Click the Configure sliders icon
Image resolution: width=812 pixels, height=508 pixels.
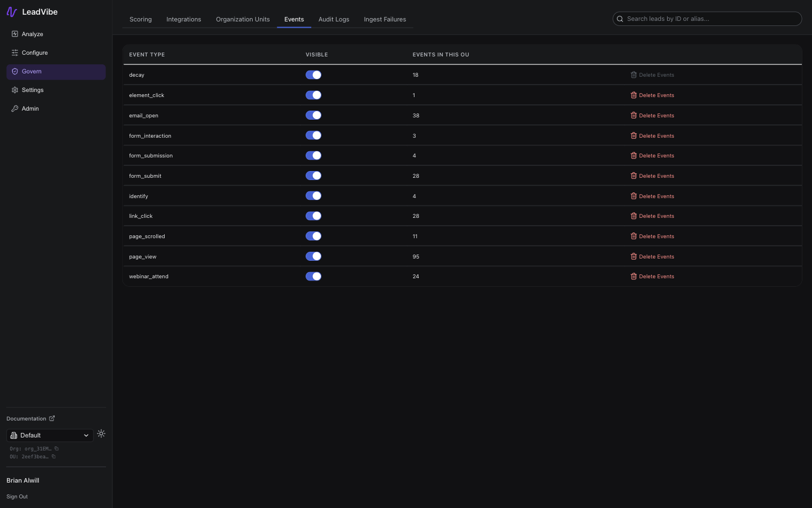tap(14, 52)
